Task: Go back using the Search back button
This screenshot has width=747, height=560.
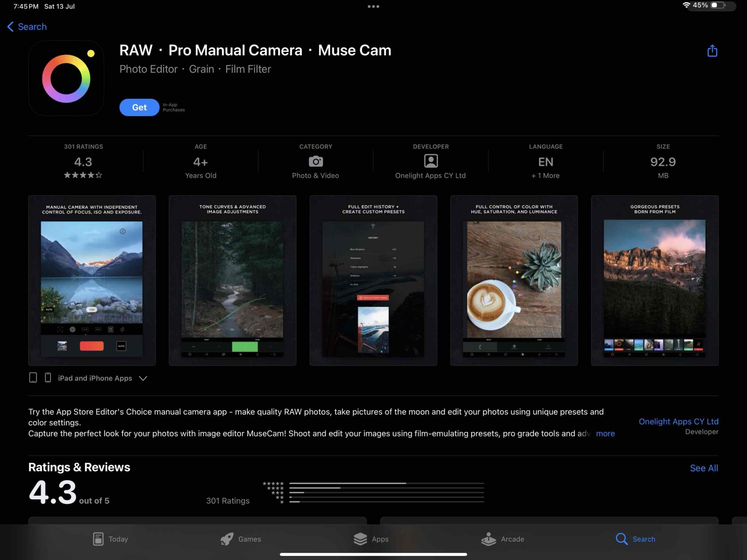Action: point(26,26)
